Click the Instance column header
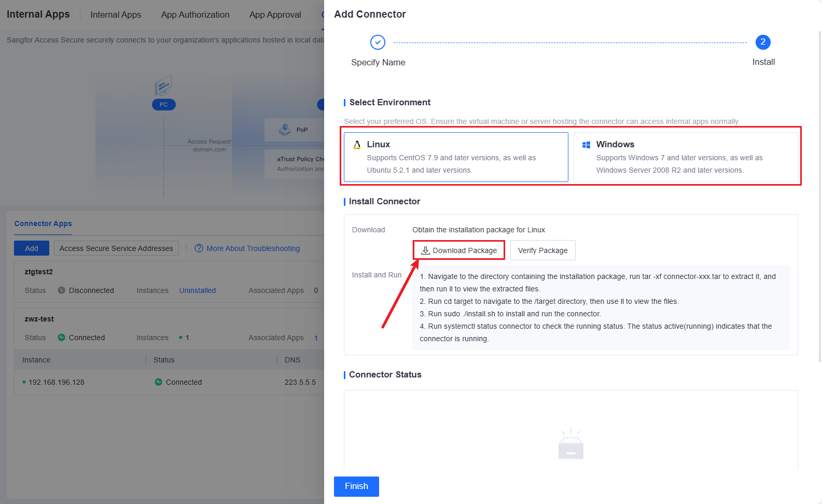 click(36, 360)
